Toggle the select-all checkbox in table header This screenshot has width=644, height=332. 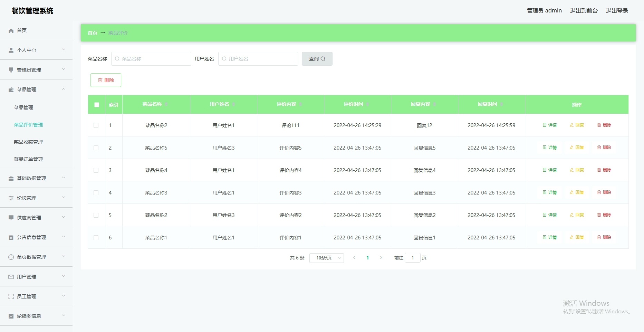coord(97,105)
